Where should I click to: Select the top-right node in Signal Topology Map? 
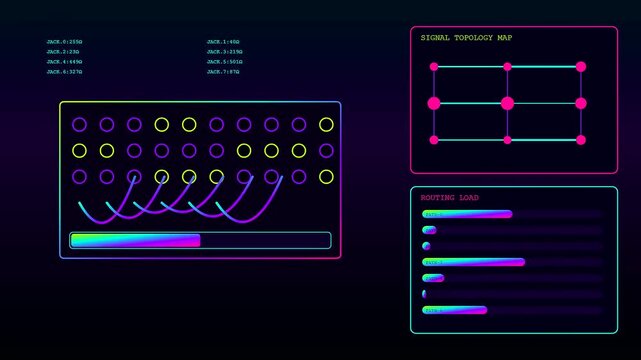pos(581,67)
